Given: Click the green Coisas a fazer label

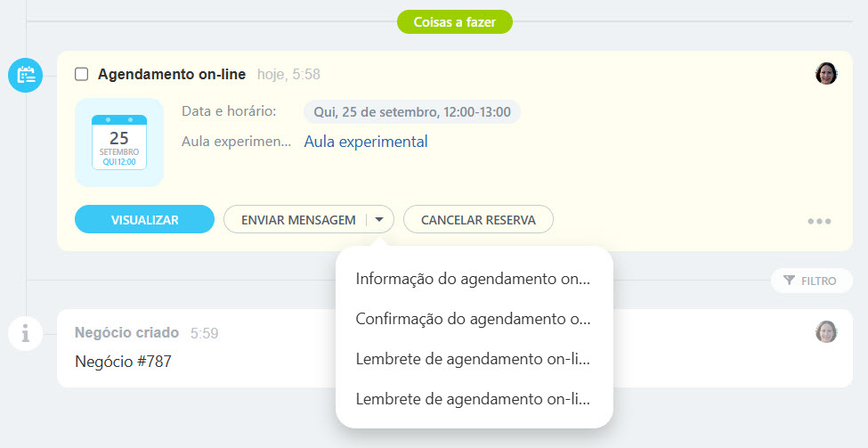Looking at the screenshot, I should coord(455,21).
